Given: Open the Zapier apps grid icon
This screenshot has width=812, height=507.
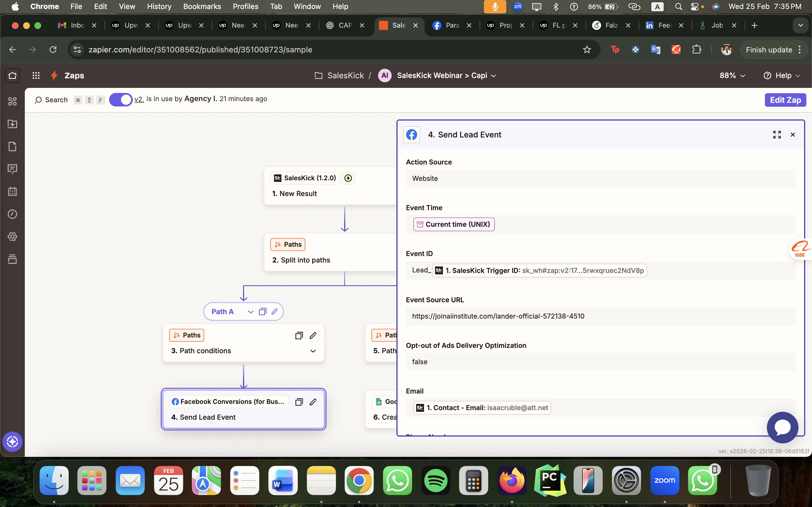Looking at the screenshot, I should point(36,75).
